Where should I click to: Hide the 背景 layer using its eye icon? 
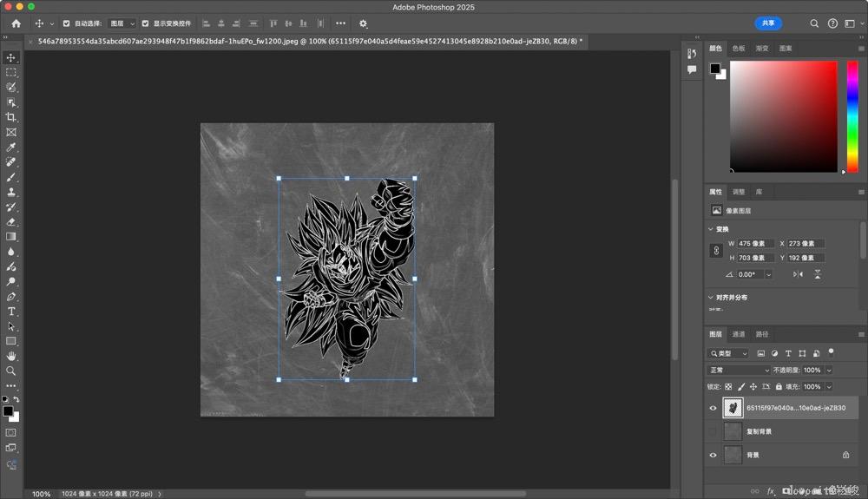[713, 455]
